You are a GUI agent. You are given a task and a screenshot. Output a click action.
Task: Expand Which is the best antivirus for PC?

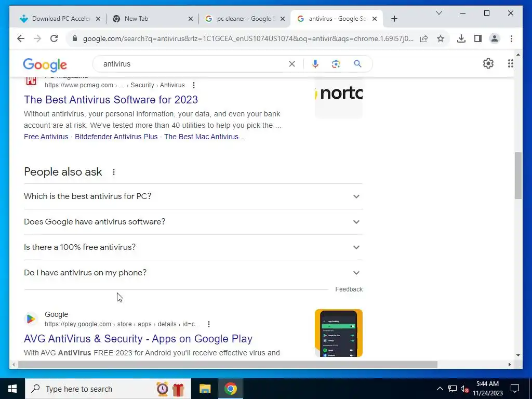193,196
